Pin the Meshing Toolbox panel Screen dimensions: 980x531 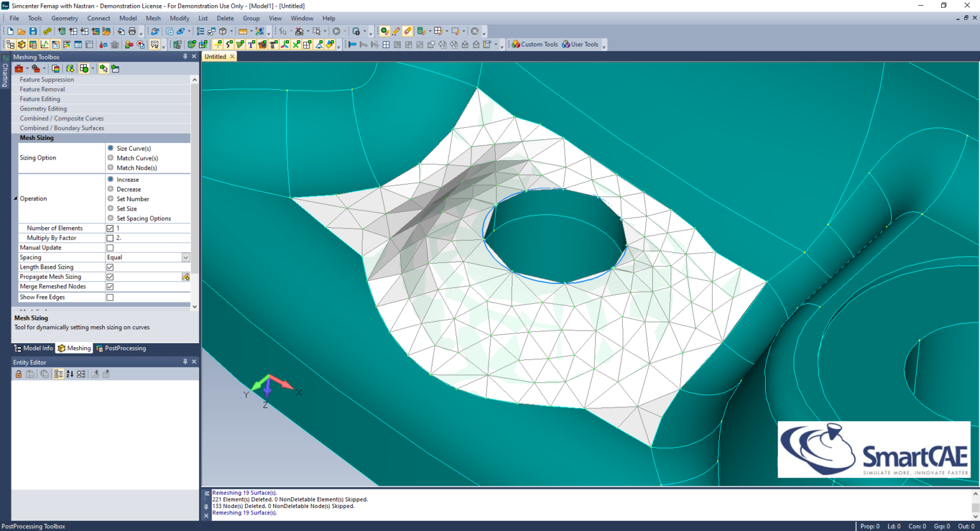185,57
